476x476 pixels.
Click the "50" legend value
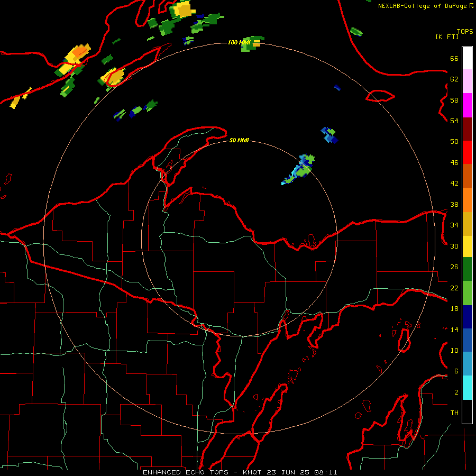click(x=454, y=142)
